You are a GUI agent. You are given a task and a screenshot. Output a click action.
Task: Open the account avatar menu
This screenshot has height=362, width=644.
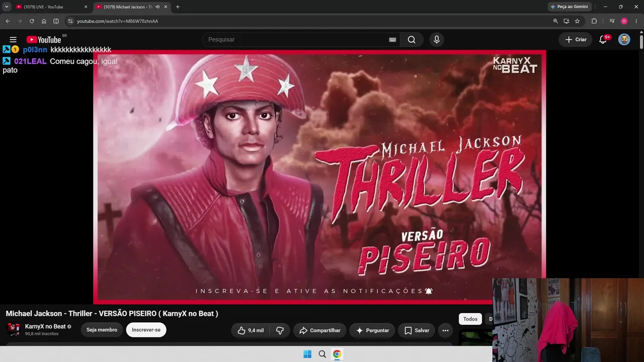click(624, 40)
